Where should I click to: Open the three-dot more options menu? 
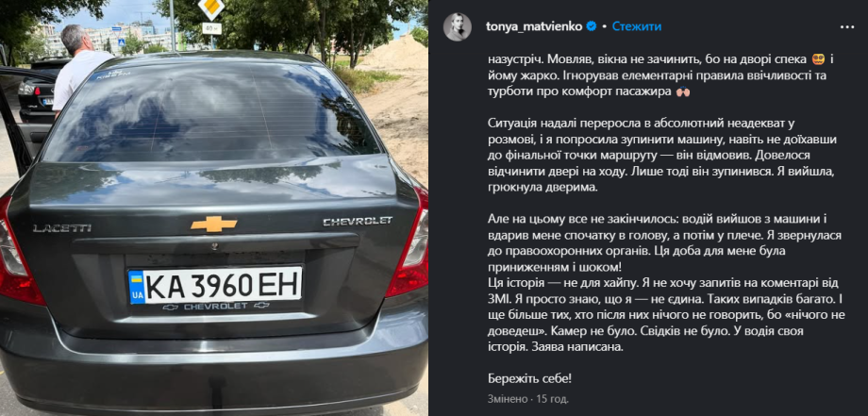[x=847, y=26]
